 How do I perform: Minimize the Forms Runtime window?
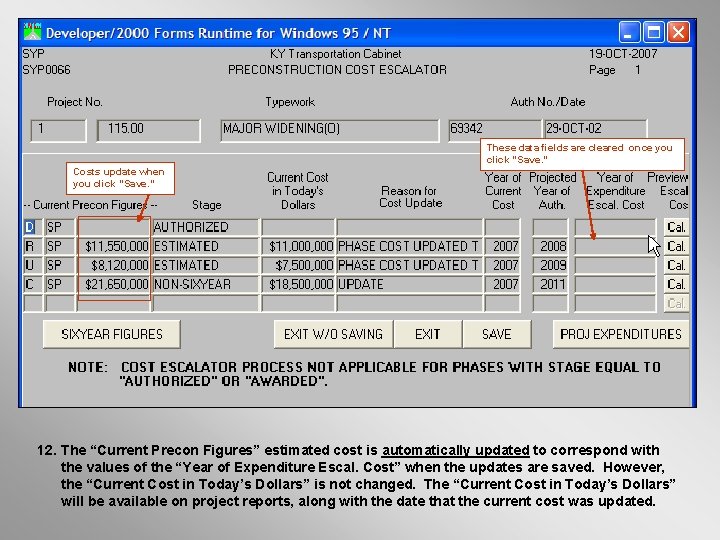(630, 33)
